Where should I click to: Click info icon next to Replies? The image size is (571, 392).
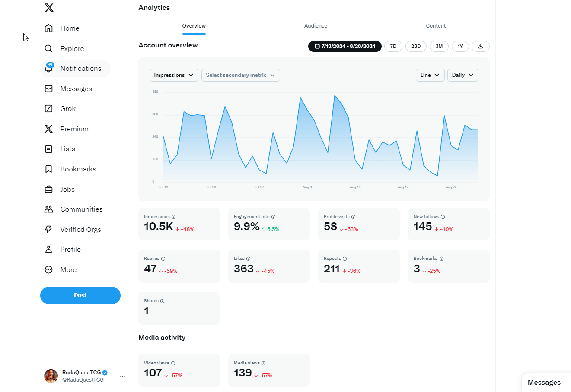tap(163, 259)
